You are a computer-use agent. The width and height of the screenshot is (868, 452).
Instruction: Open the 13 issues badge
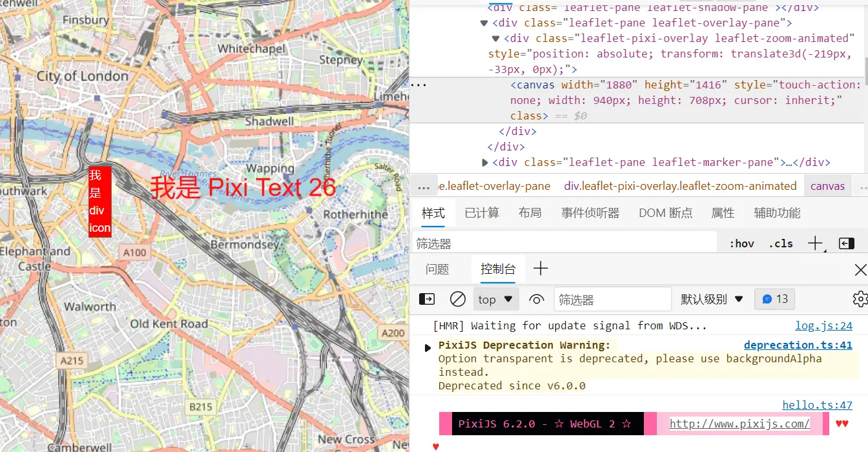click(775, 300)
